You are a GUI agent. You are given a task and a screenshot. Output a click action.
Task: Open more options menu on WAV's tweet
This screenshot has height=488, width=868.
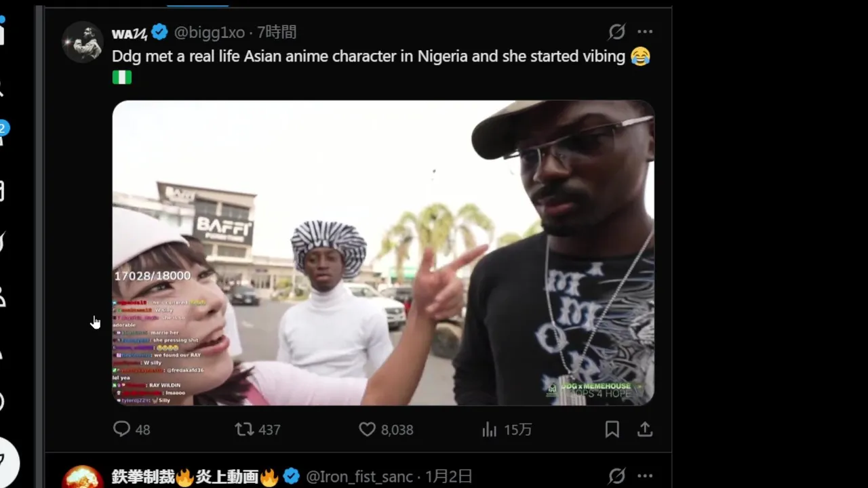[x=645, y=32]
